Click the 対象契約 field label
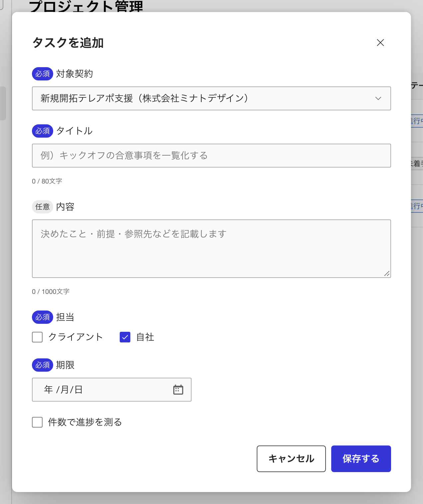 point(74,74)
